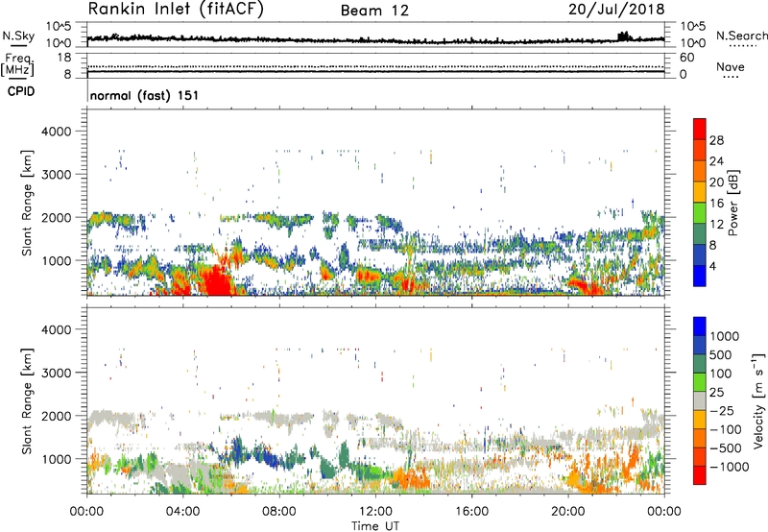Click the "-500" velocity colorbar tick
Viewport: 768px width, 532px height.
point(726,448)
